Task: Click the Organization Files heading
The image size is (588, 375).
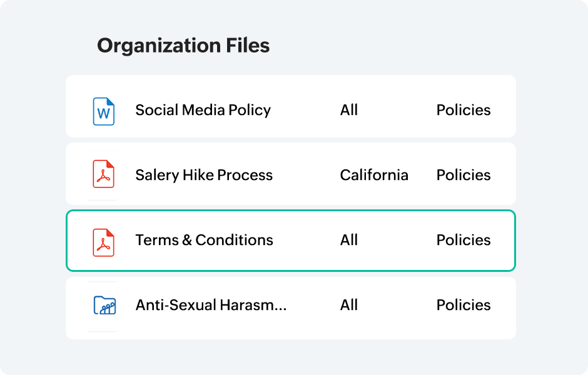Action: pos(183,46)
